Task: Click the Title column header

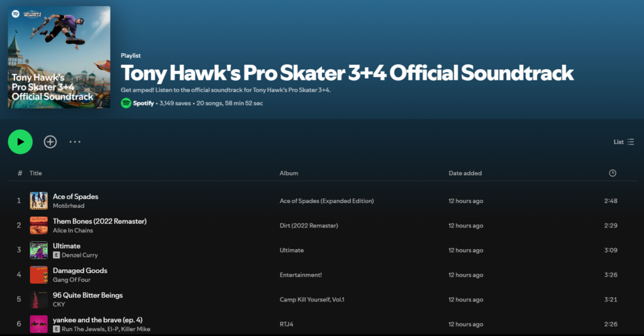Action: [x=36, y=173]
